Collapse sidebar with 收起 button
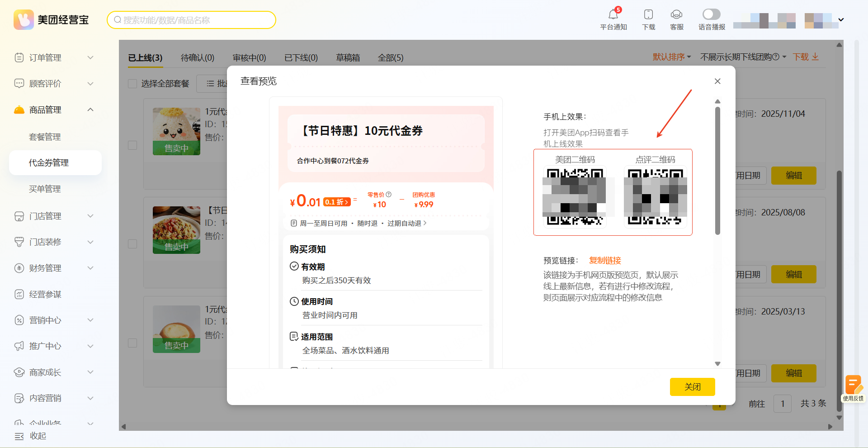Image resolution: width=868 pixels, height=448 pixels. click(30, 436)
